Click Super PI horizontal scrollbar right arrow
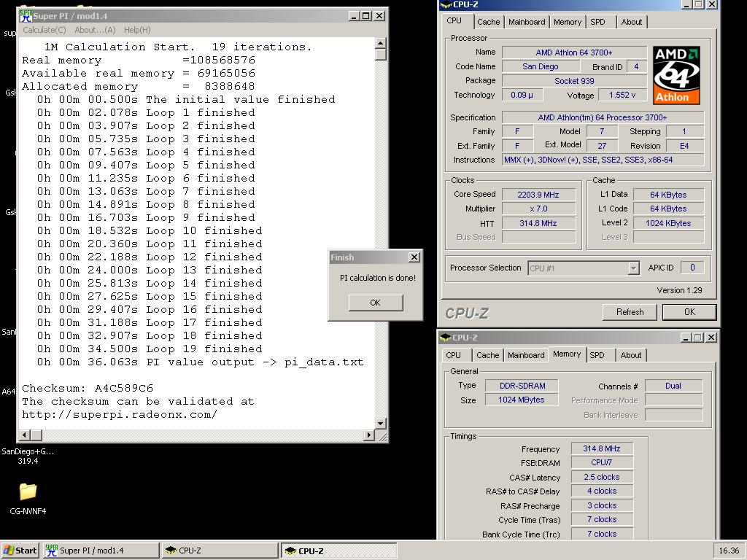The image size is (747, 560). [368, 435]
